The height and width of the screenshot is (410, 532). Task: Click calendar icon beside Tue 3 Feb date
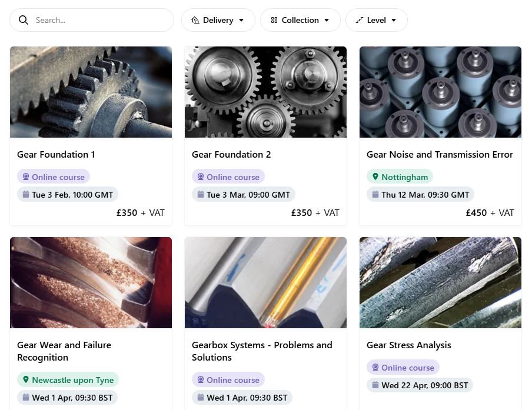tap(26, 194)
